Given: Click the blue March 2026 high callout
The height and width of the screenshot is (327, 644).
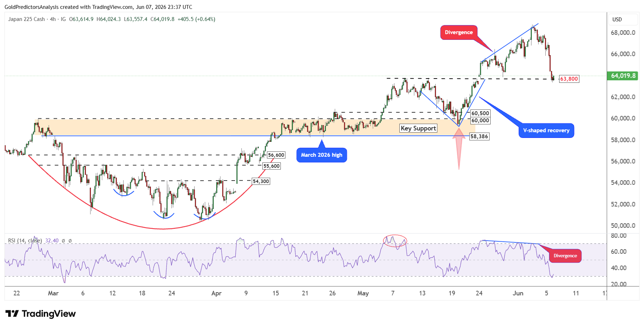Looking at the screenshot, I should (x=322, y=155).
